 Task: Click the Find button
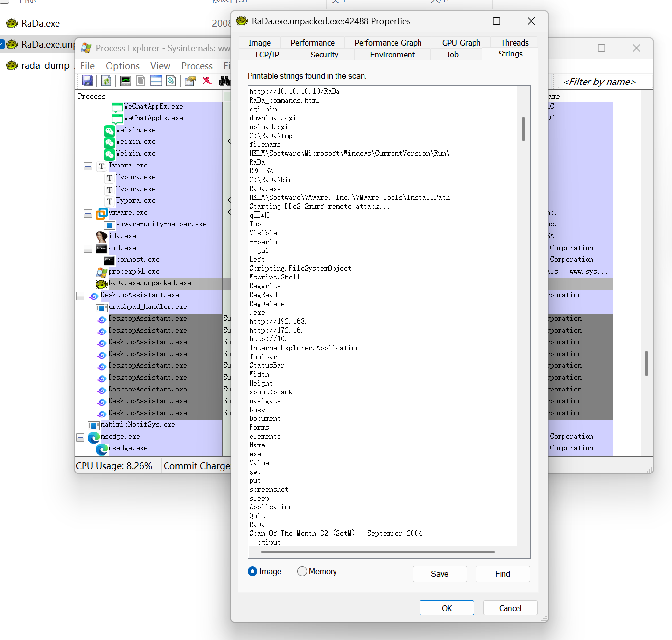503,574
